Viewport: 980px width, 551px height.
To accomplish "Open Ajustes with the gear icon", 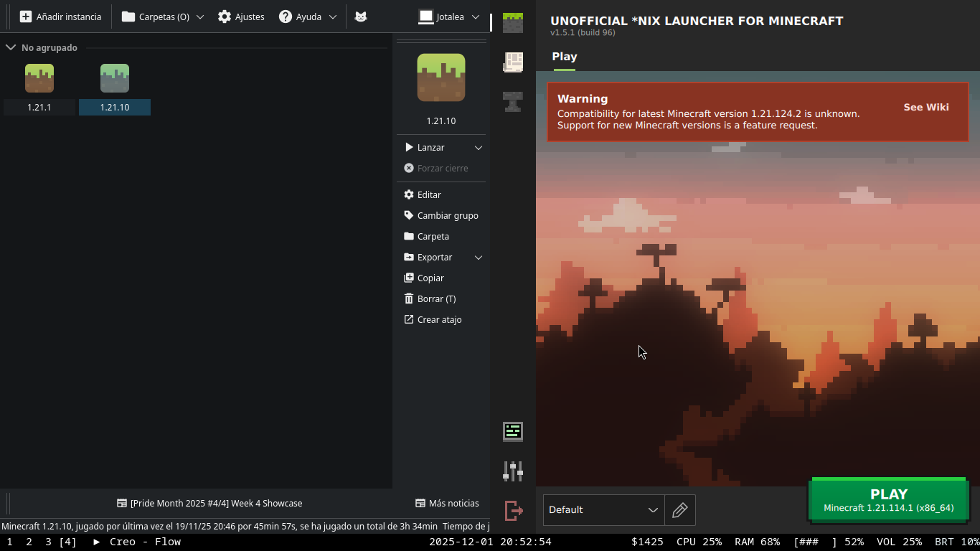I will pyautogui.click(x=241, y=17).
